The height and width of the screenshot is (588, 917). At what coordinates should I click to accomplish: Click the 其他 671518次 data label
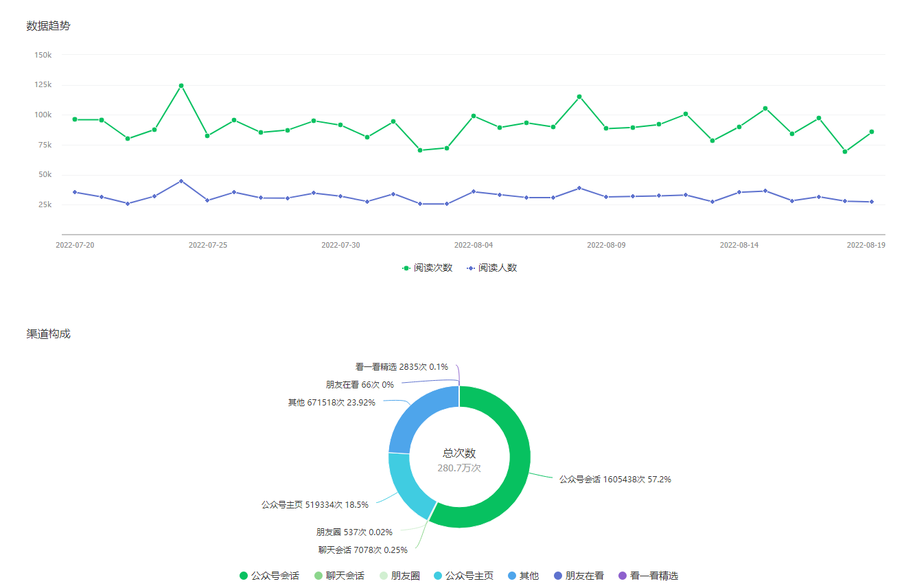(x=332, y=403)
